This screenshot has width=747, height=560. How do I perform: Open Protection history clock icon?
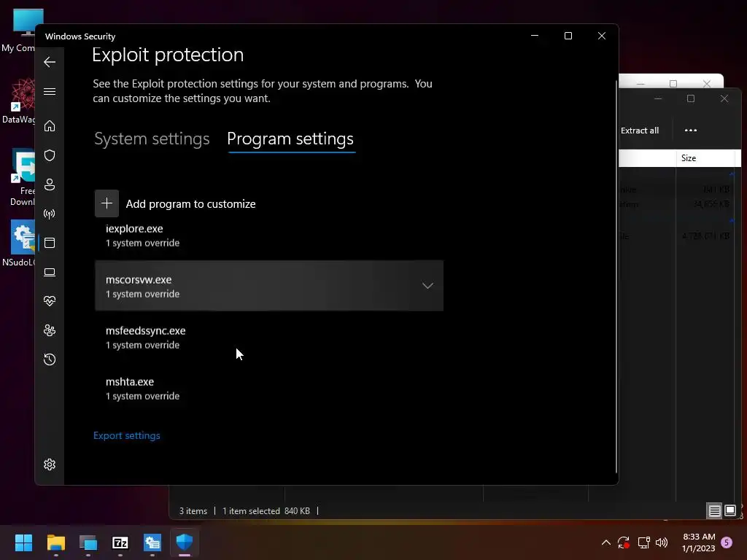pyautogui.click(x=50, y=359)
